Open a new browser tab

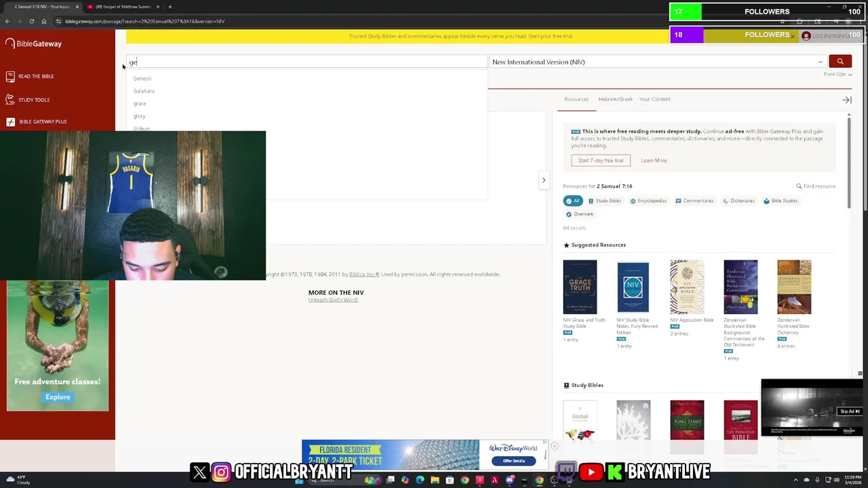coord(170,7)
